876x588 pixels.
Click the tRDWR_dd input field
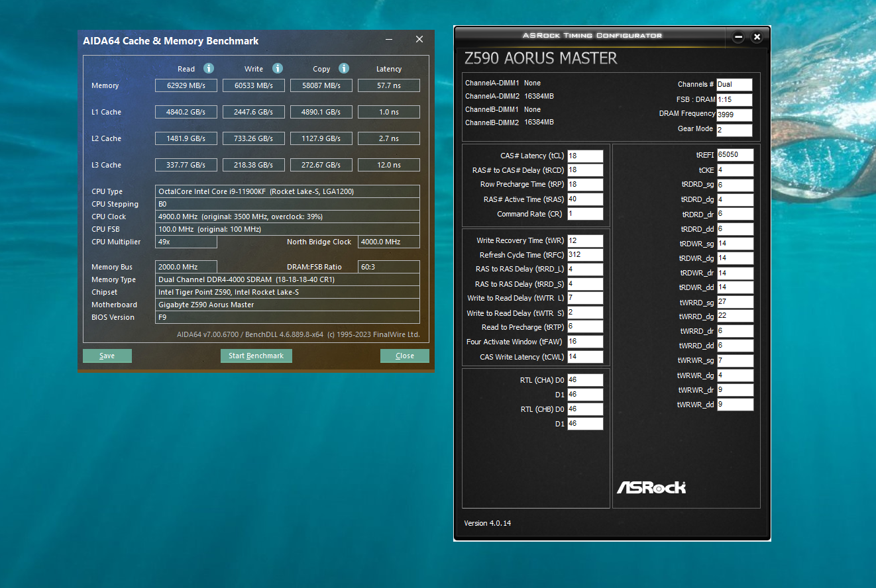[735, 287]
